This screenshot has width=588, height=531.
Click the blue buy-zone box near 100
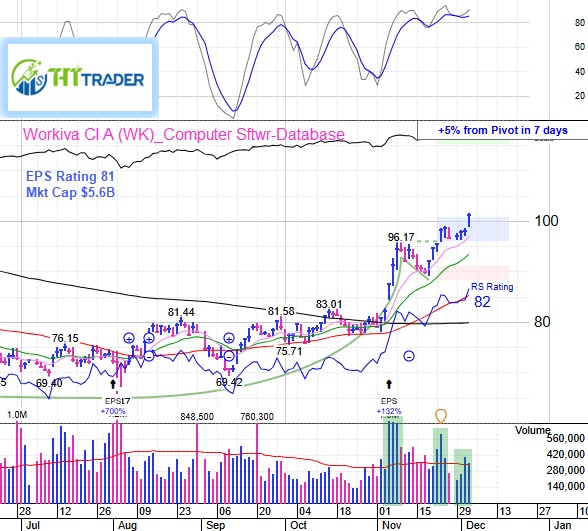click(x=472, y=229)
